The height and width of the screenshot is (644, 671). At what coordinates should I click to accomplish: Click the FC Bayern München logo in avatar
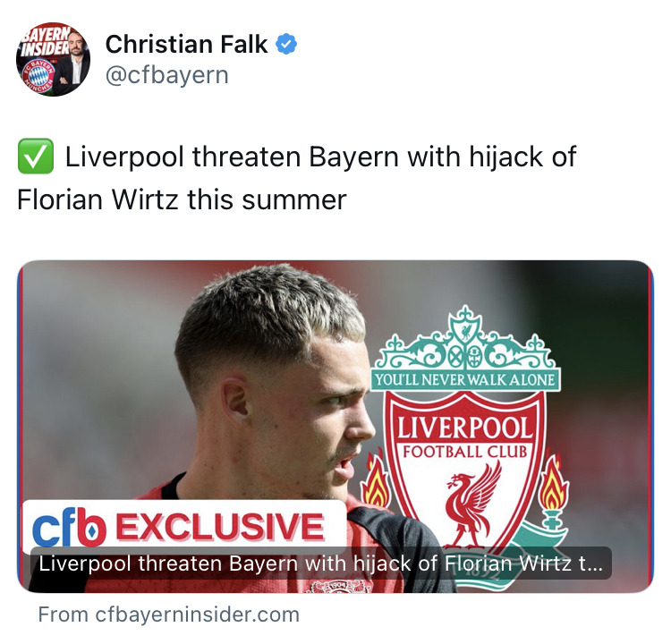[x=38, y=76]
